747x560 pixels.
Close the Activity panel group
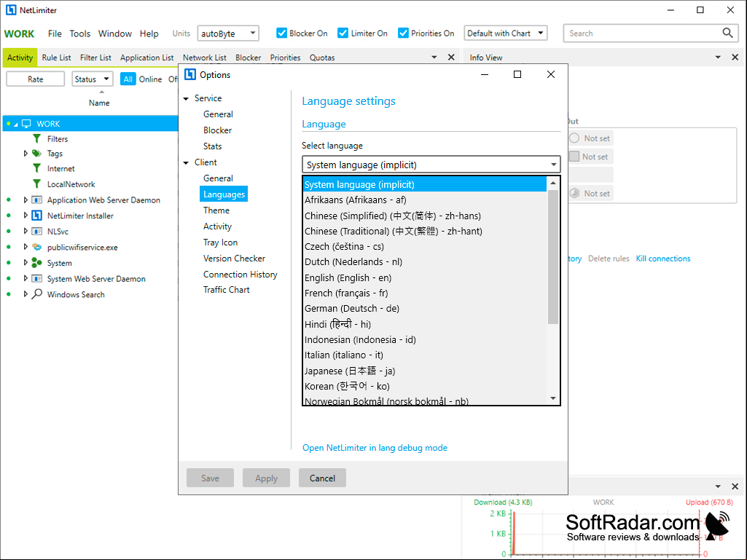[x=451, y=57]
